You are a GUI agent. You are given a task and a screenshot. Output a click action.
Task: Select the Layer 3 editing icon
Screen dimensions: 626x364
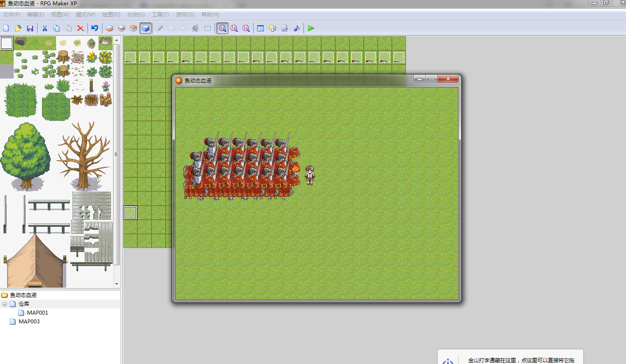tap(133, 28)
